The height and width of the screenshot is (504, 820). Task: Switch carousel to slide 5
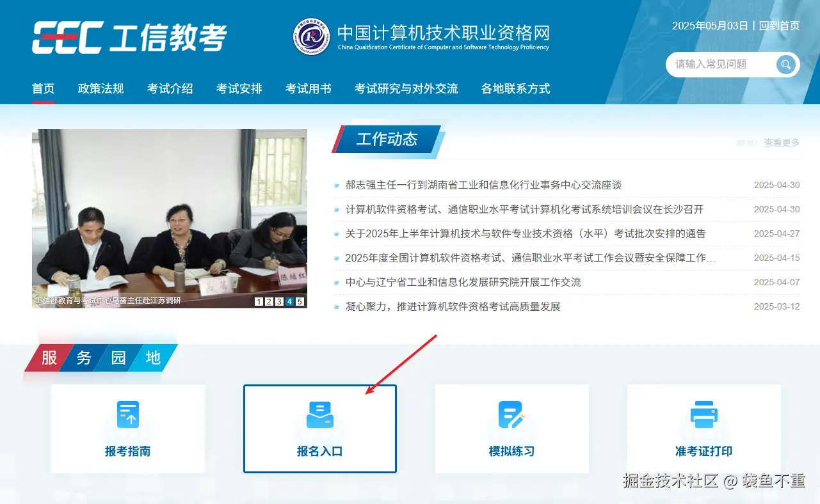click(300, 301)
